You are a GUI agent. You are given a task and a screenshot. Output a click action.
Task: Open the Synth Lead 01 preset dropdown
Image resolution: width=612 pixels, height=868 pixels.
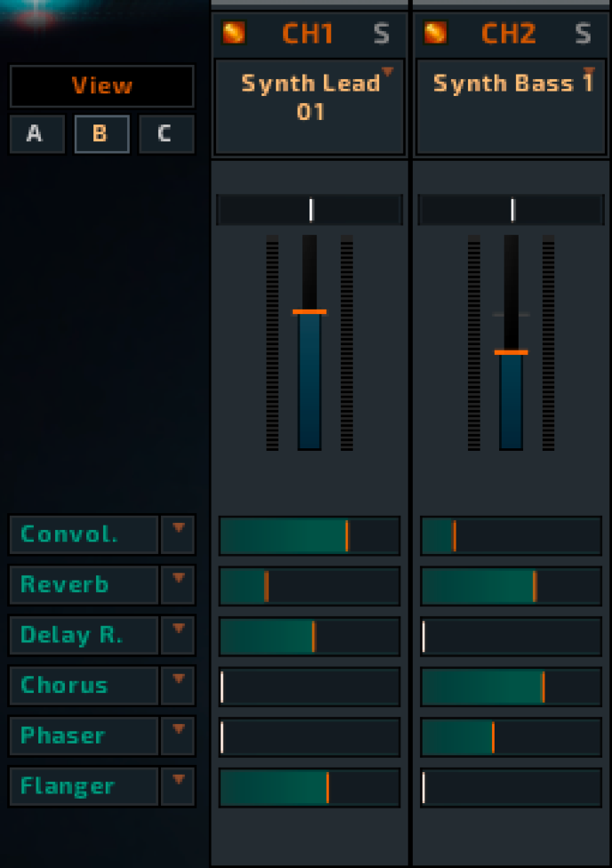387,72
